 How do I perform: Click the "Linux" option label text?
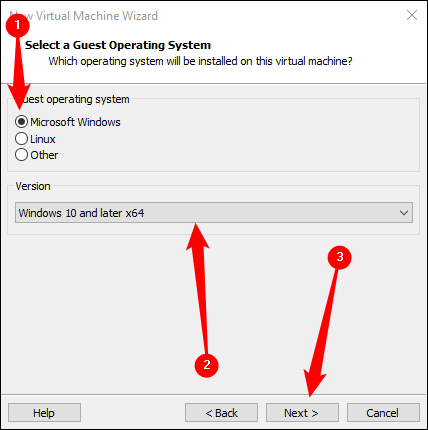click(x=43, y=139)
